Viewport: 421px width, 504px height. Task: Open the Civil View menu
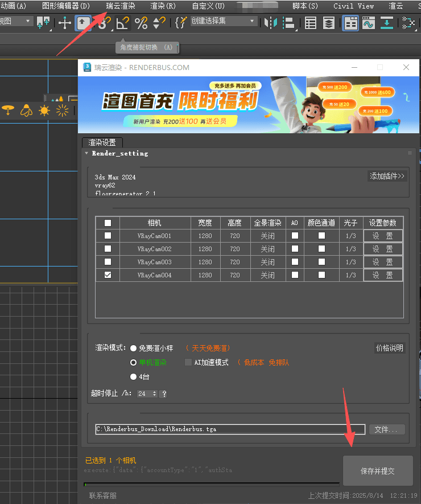353,6
